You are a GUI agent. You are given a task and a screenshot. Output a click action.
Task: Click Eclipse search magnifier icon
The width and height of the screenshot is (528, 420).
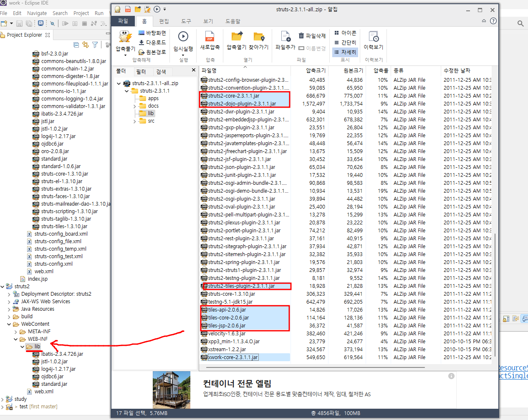coord(520,23)
